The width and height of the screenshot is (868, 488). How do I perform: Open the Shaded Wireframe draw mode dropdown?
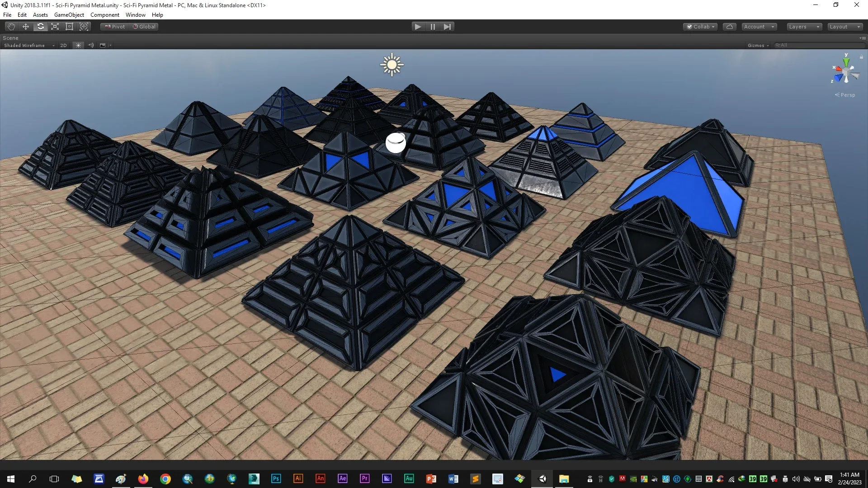coord(29,45)
